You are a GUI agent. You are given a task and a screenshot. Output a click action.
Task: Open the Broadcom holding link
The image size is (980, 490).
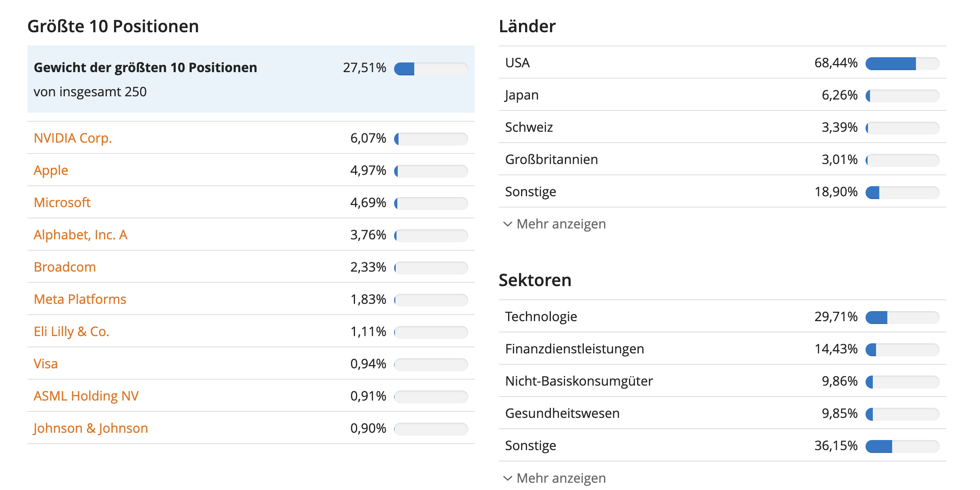[64, 267]
